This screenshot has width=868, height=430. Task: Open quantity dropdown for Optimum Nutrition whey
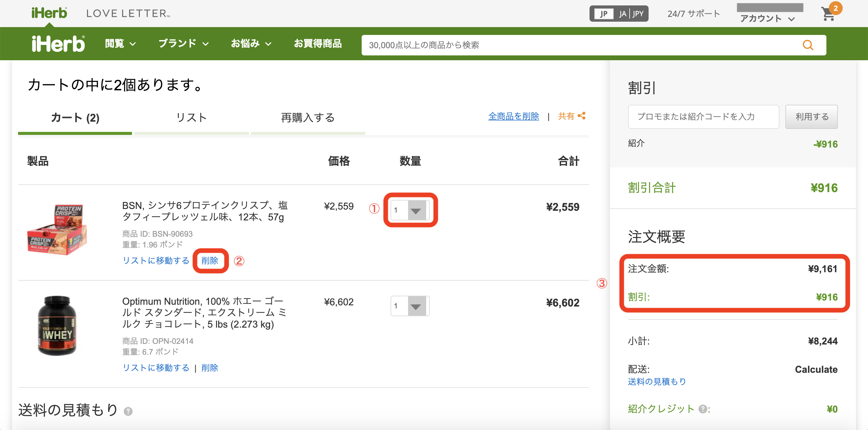[x=410, y=306]
